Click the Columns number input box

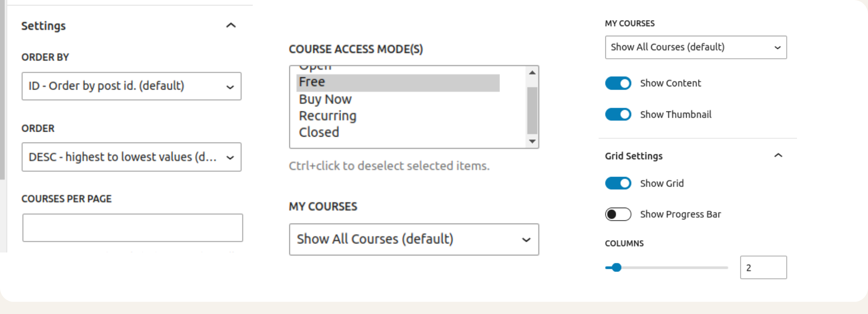point(763,267)
